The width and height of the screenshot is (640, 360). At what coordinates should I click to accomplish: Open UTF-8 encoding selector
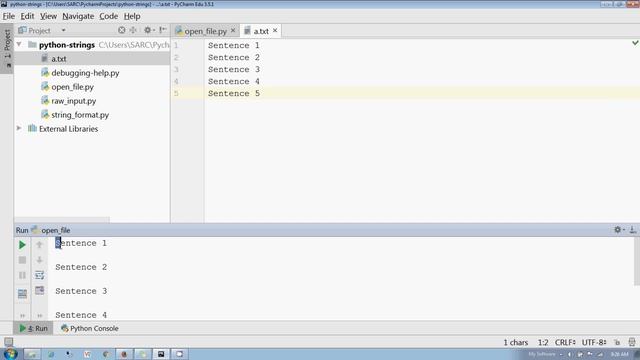pyautogui.click(x=594, y=342)
